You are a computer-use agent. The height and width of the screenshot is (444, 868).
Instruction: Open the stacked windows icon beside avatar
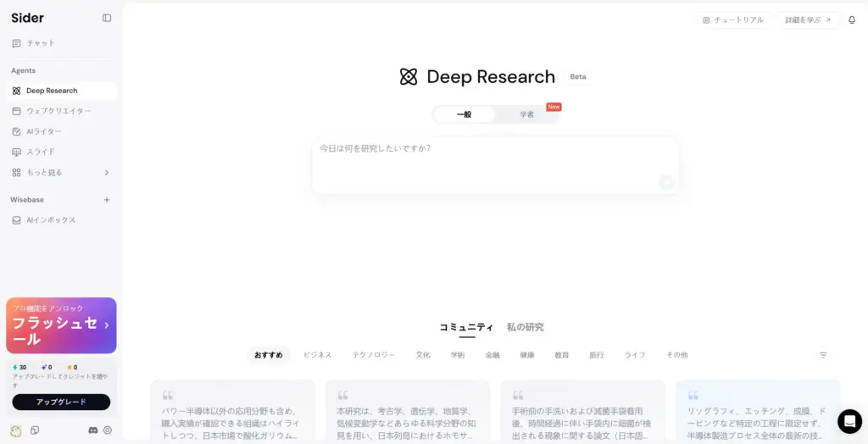[35, 430]
